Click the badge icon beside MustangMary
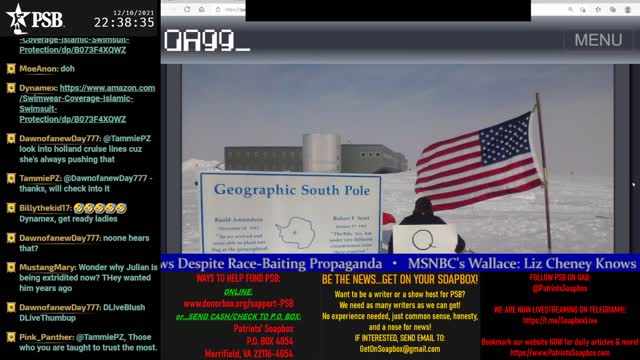 coord(11,267)
